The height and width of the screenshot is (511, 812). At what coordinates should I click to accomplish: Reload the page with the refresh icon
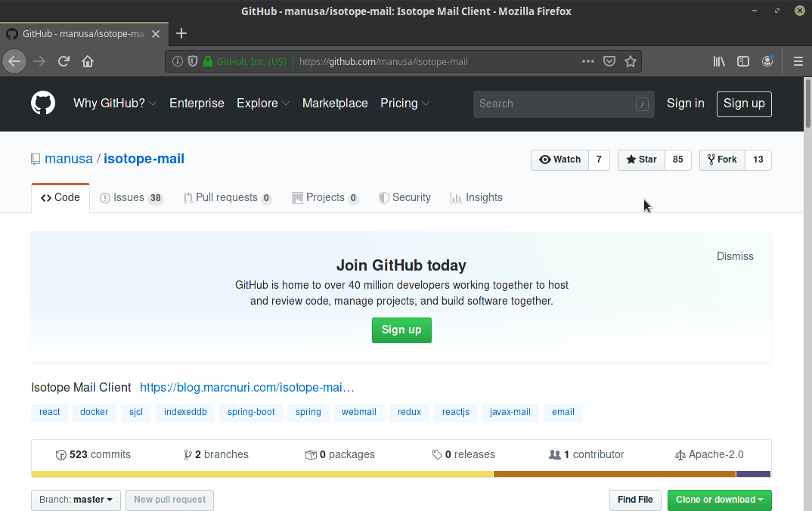64,62
